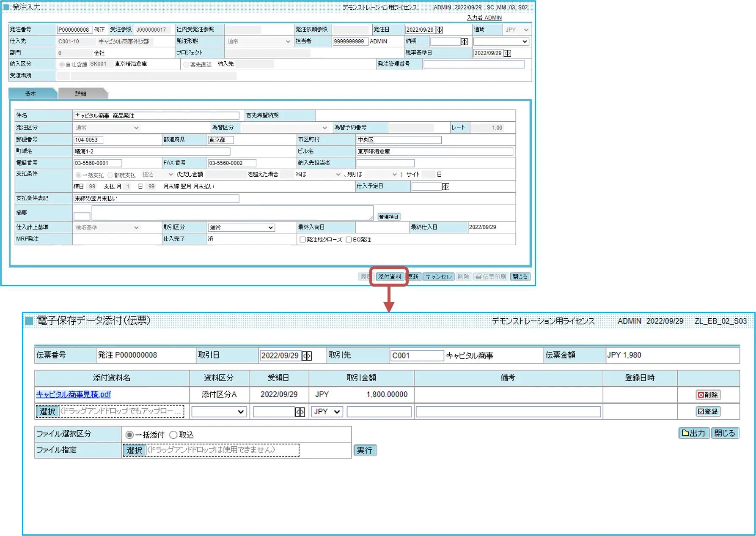Open calendar picker next to 発注日 date
Viewport: 756px width, 536px height.
click(440, 30)
